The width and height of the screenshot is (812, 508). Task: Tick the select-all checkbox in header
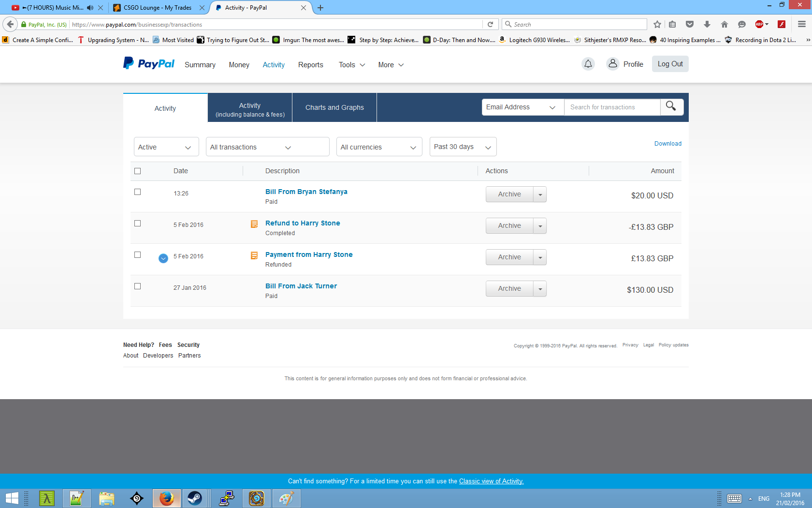coord(138,171)
